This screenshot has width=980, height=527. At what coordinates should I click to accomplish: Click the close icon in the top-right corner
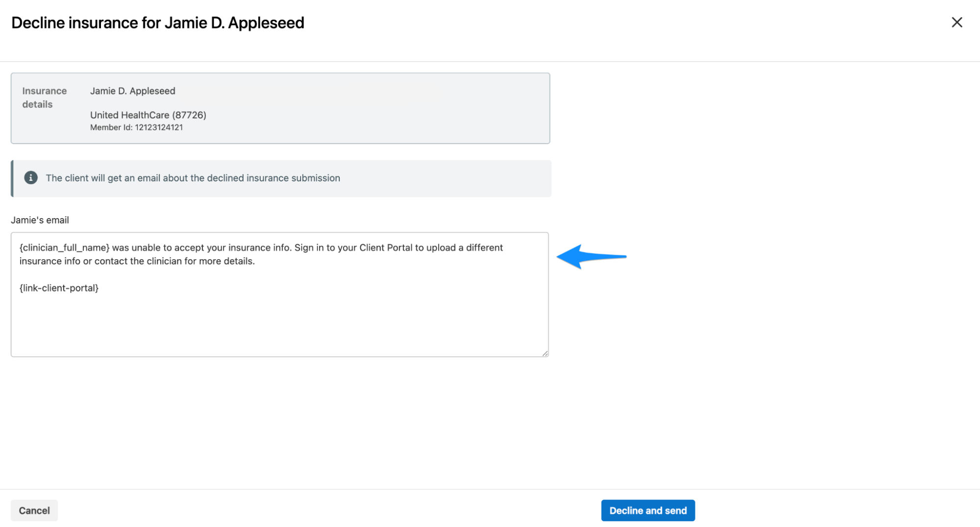click(x=957, y=22)
